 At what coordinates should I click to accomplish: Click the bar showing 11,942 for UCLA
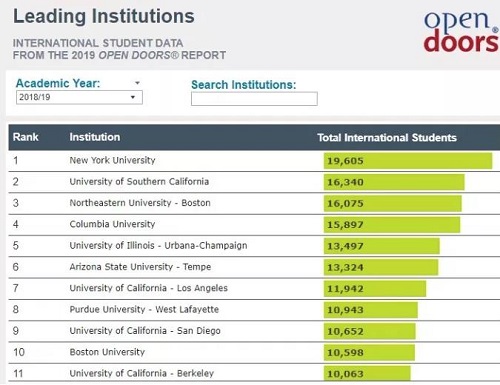click(375, 289)
